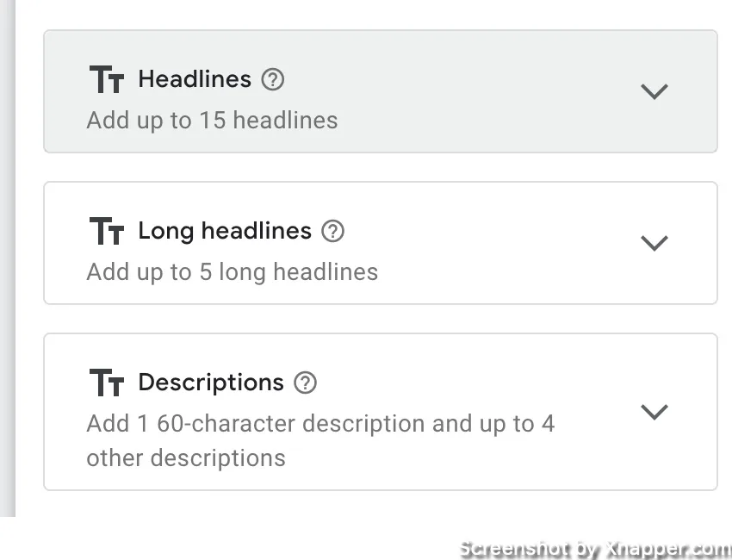Click the Headlines text-format icon
The width and height of the screenshot is (732, 560).
[107, 79]
